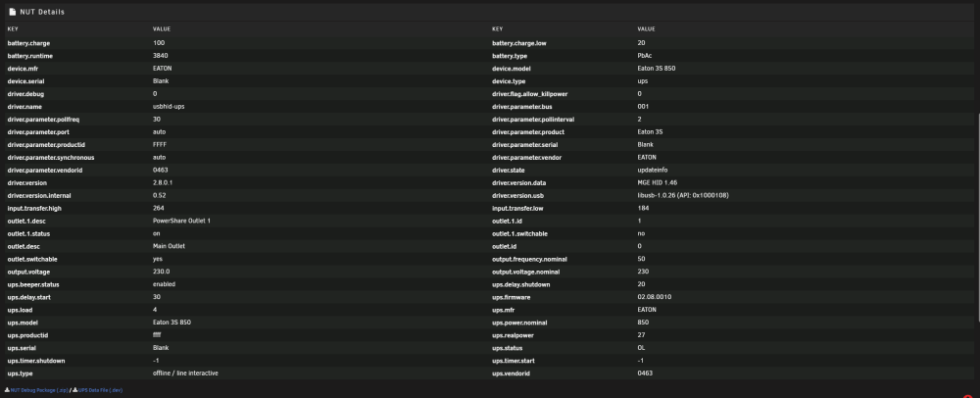Click the device.type key
This screenshot has width=980, height=398.
tap(508, 81)
